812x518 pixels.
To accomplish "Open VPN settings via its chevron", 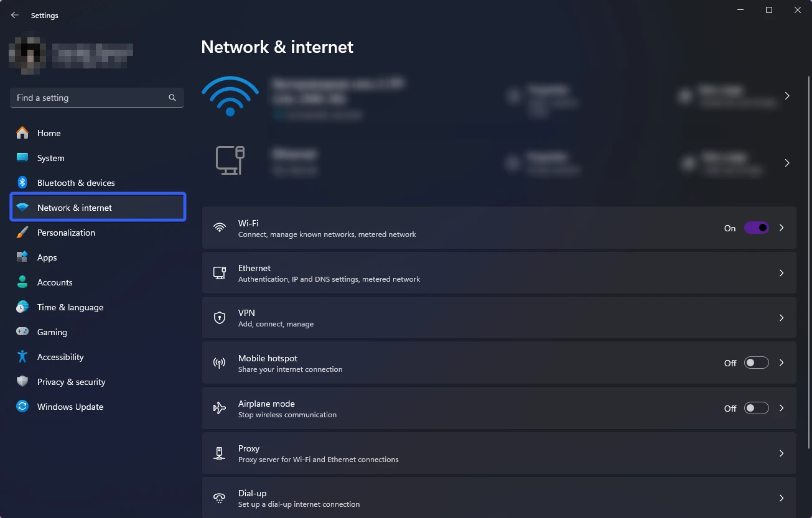I will coord(782,318).
